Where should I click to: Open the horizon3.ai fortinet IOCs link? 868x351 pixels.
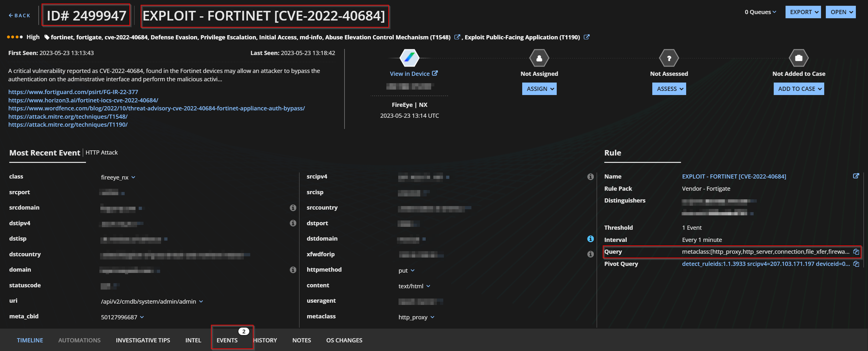[83, 100]
